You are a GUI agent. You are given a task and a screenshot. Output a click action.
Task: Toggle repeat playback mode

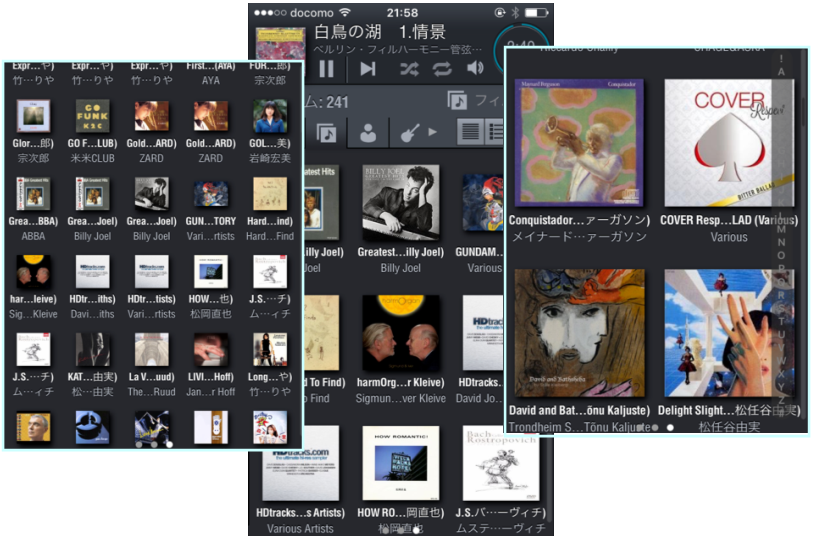(442, 68)
